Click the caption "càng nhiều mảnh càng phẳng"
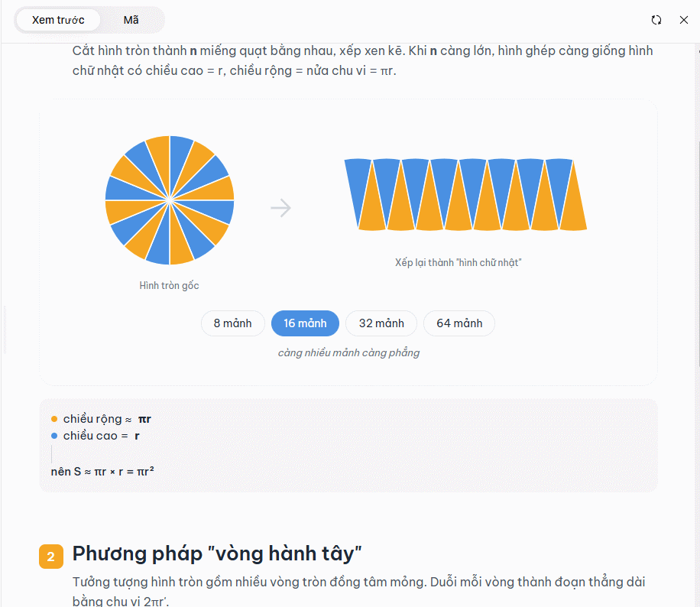Viewport: 700px width, 607px height. click(348, 352)
